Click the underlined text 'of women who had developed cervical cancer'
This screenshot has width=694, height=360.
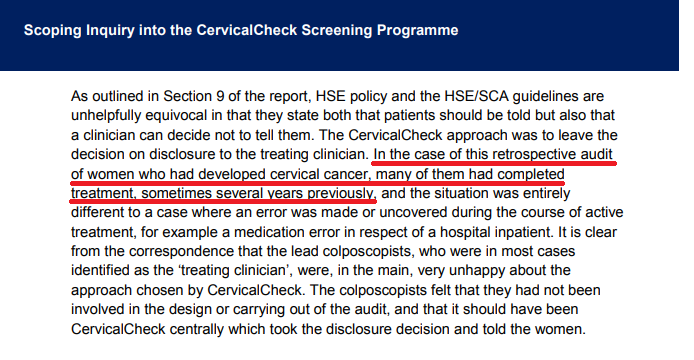coord(220,174)
